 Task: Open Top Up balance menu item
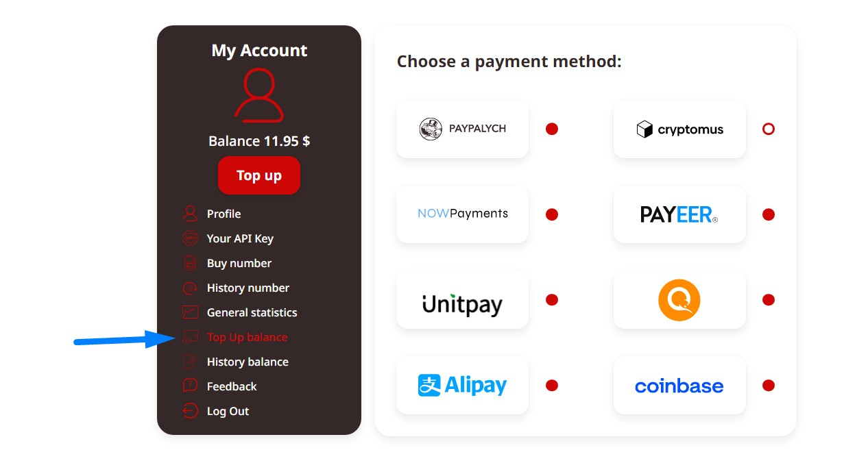(x=247, y=337)
